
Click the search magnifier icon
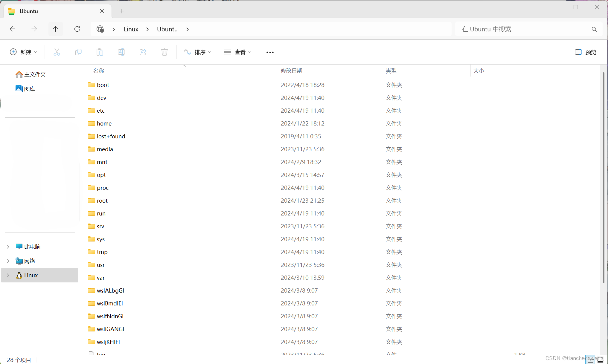(594, 29)
